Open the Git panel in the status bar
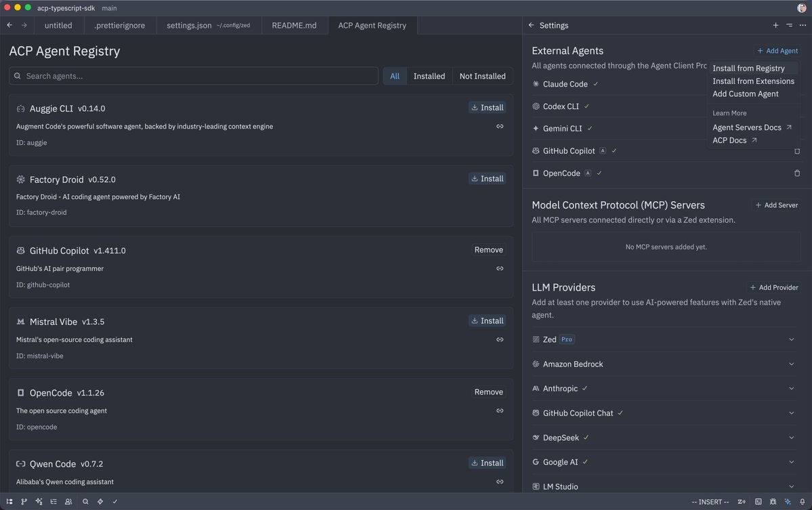The image size is (812, 510). click(x=23, y=502)
